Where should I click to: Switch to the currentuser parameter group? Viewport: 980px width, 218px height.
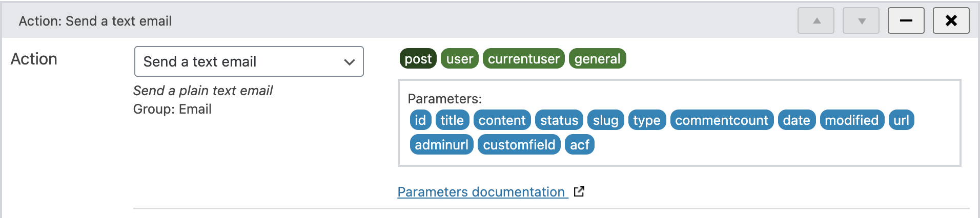coord(523,59)
